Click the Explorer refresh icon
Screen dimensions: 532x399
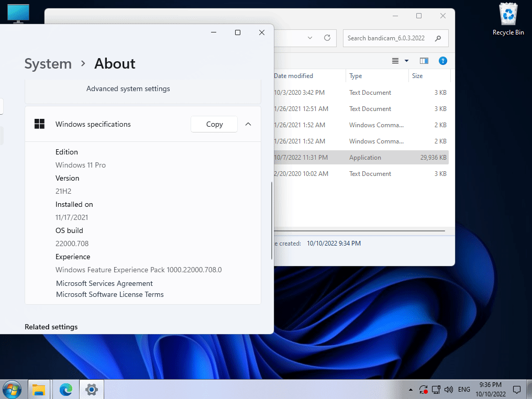pos(327,38)
